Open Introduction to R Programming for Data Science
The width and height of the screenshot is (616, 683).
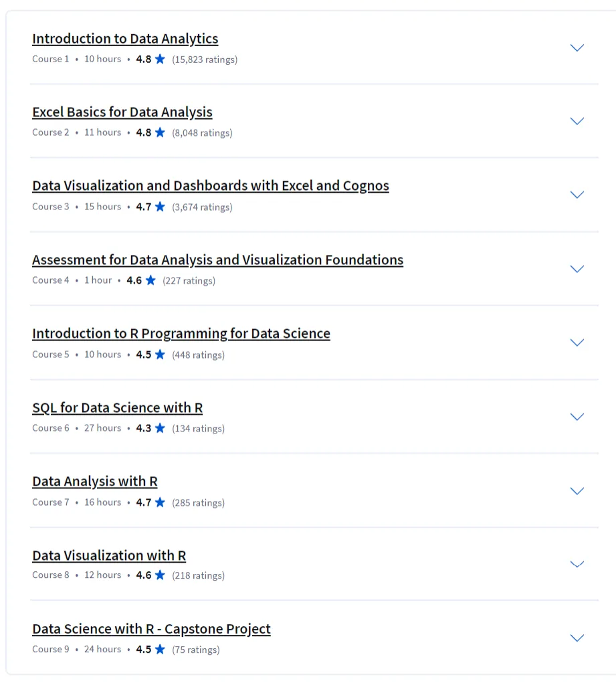(181, 333)
